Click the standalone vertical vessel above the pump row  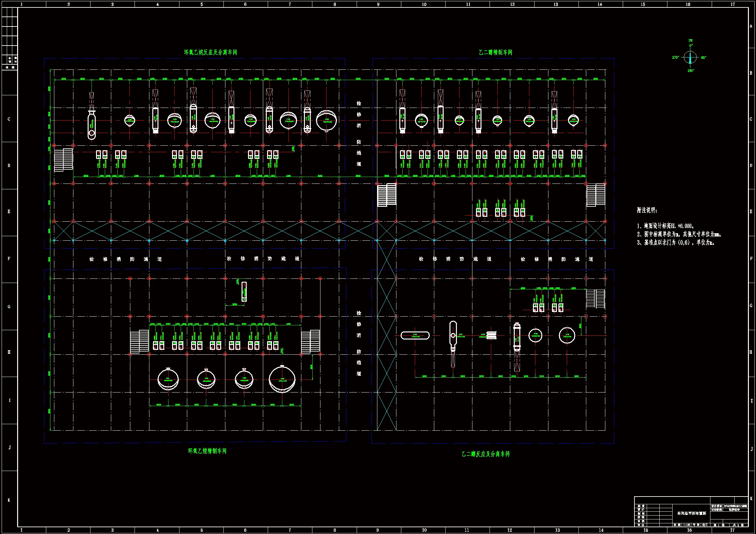(244, 291)
